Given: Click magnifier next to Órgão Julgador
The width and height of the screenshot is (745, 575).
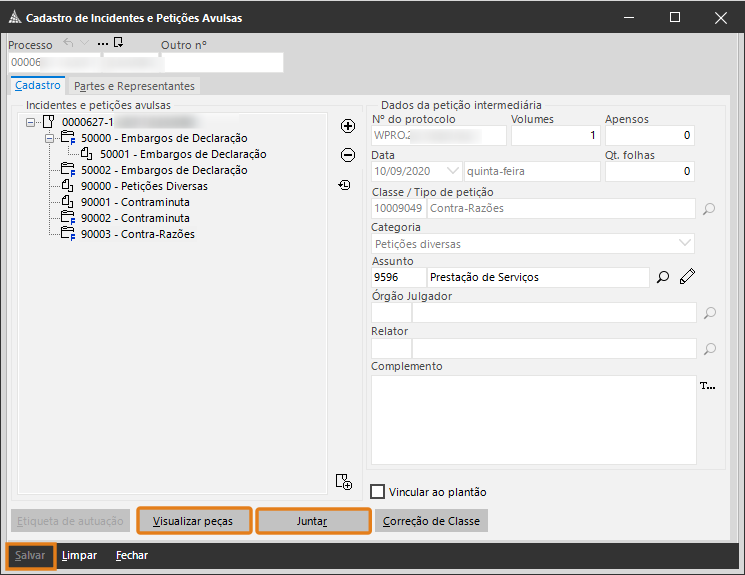Looking at the screenshot, I should click(709, 313).
